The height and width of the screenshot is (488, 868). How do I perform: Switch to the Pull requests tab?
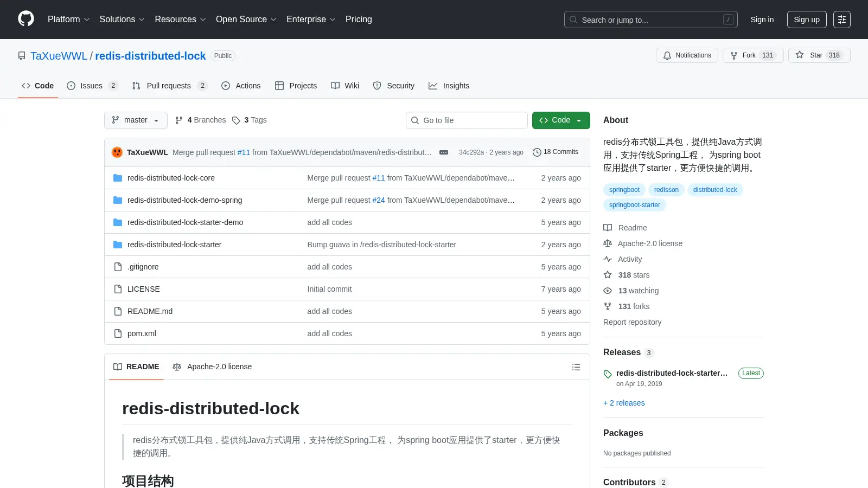pos(170,86)
